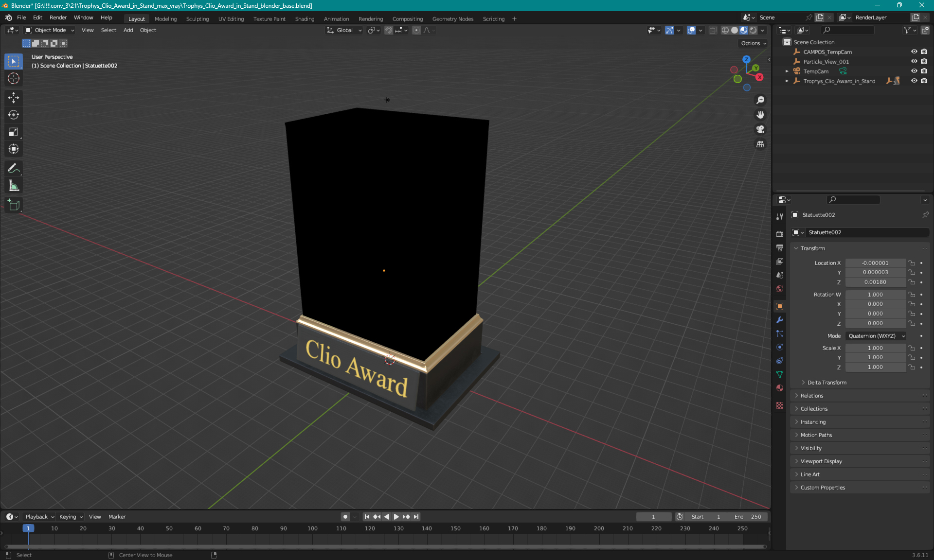Switch orthographic/perspective grid icon
The image size is (934, 560).
tap(760, 144)
